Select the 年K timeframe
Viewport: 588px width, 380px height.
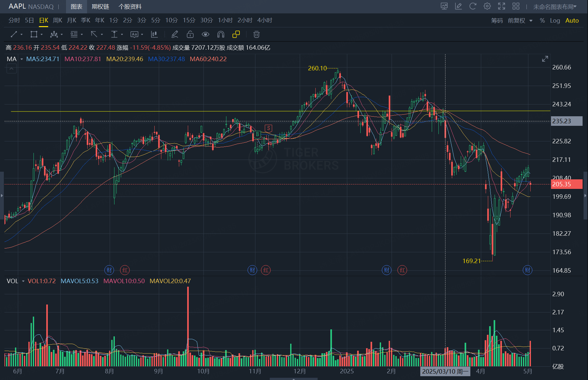pos(99,20)
